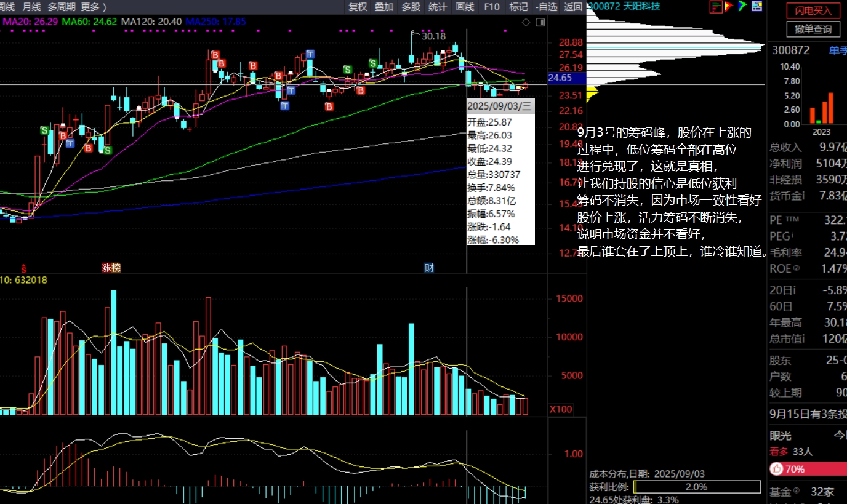Viewport: 847px width, 504px height.
Task: Open the 统计 statistics tool
Action: point(438,7)
